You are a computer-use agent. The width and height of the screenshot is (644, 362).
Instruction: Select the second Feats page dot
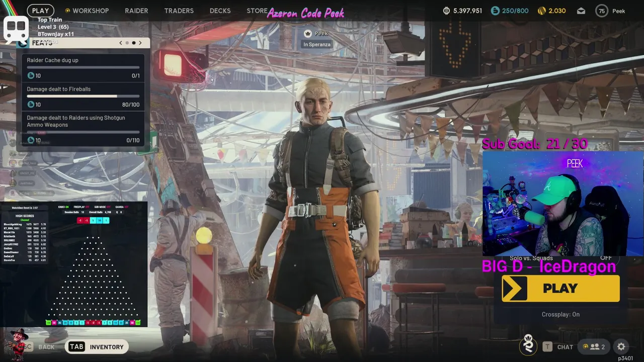pyautogui.click(x=133, y=43)
